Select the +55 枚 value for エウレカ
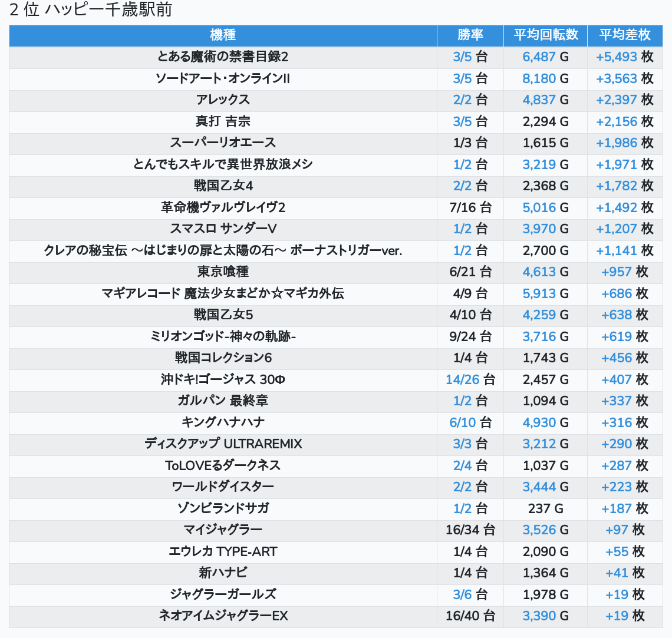 pos(625,551)
